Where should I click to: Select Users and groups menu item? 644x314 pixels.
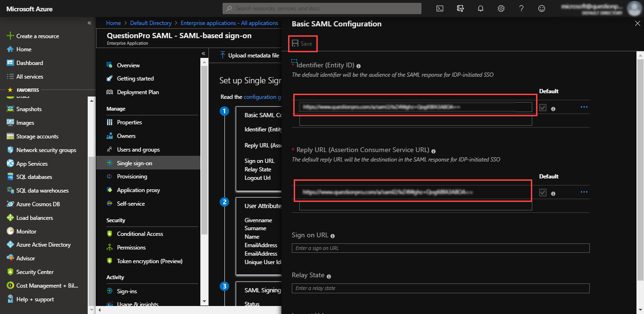138,150
